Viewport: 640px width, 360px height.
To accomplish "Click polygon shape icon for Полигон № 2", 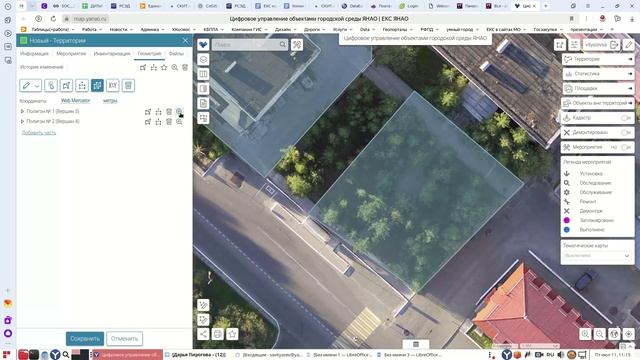I will (x=148, y=122).
